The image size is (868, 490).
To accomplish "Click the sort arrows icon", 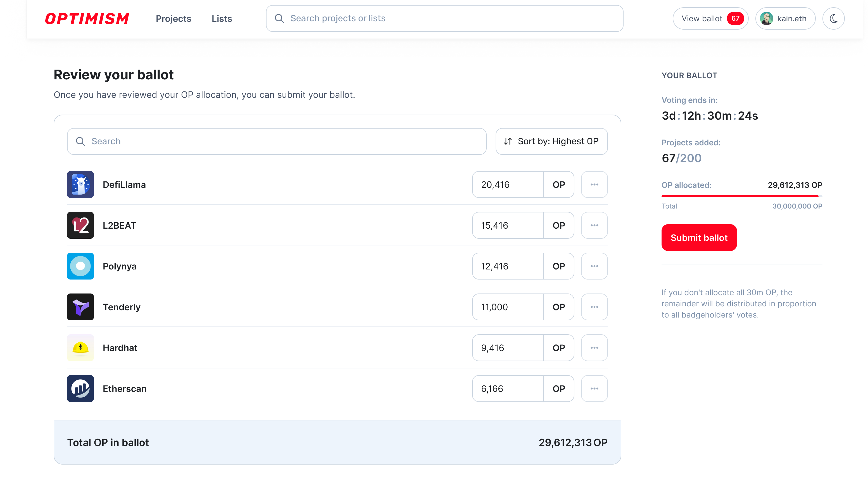I will pos(508,141).
